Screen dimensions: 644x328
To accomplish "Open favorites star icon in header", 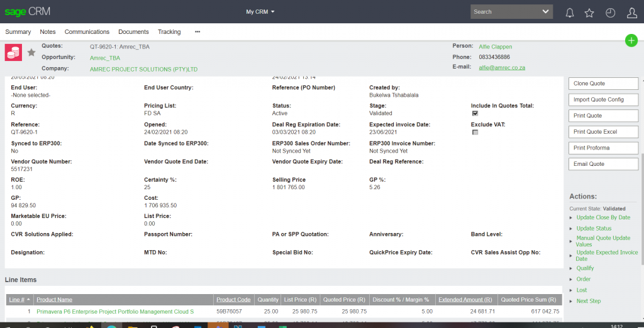I will (x=589, y=13).
